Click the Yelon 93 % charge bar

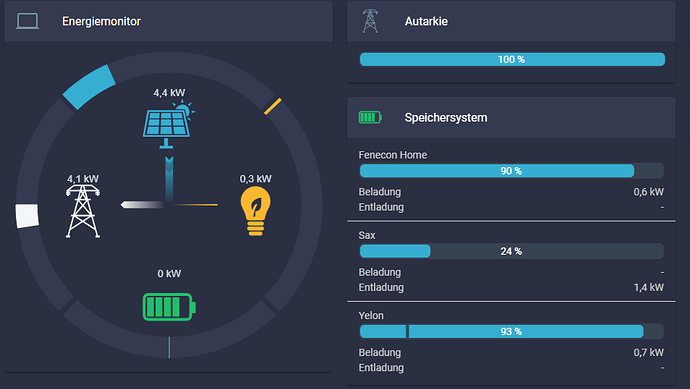pyautogui.click(x=511, y=331)
